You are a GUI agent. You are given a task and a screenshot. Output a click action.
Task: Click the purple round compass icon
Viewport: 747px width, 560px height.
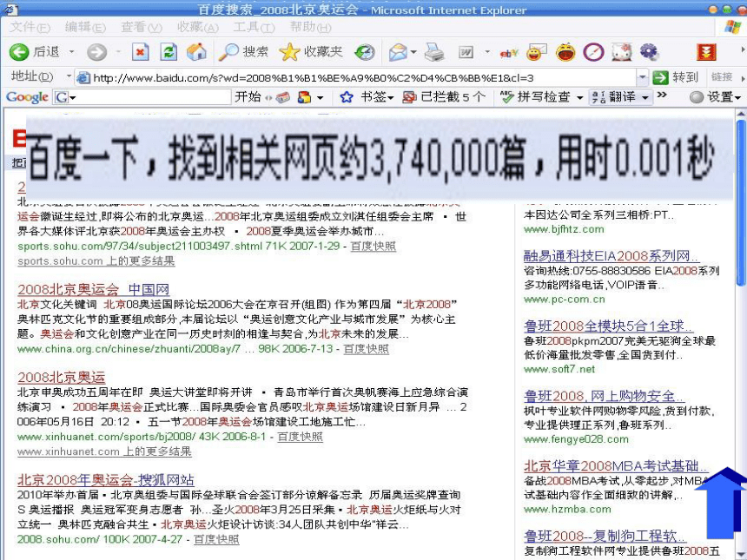pos(593,51)
